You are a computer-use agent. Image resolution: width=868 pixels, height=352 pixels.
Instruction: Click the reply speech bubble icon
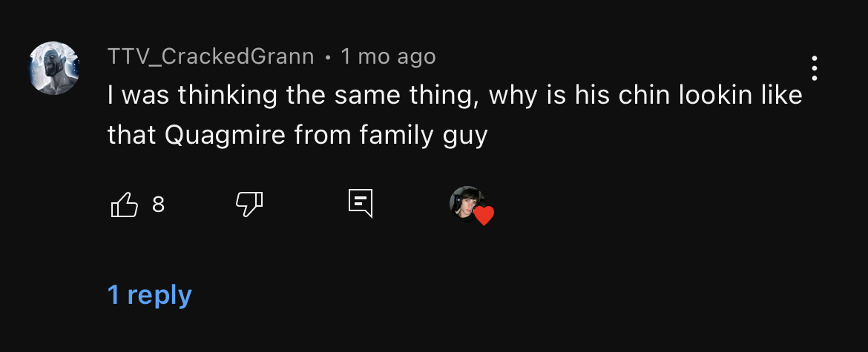coord(361,203)
